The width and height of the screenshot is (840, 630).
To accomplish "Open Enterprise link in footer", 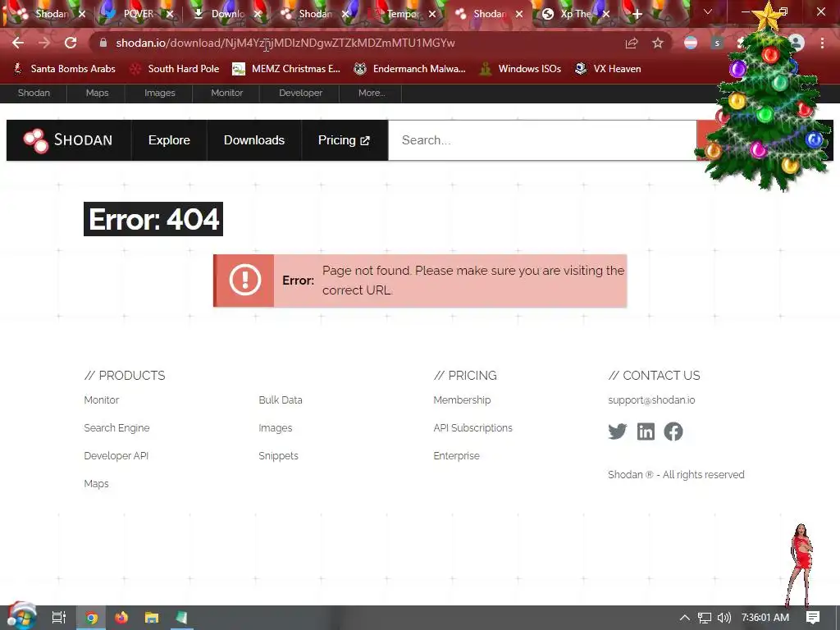I will point(456,456).
